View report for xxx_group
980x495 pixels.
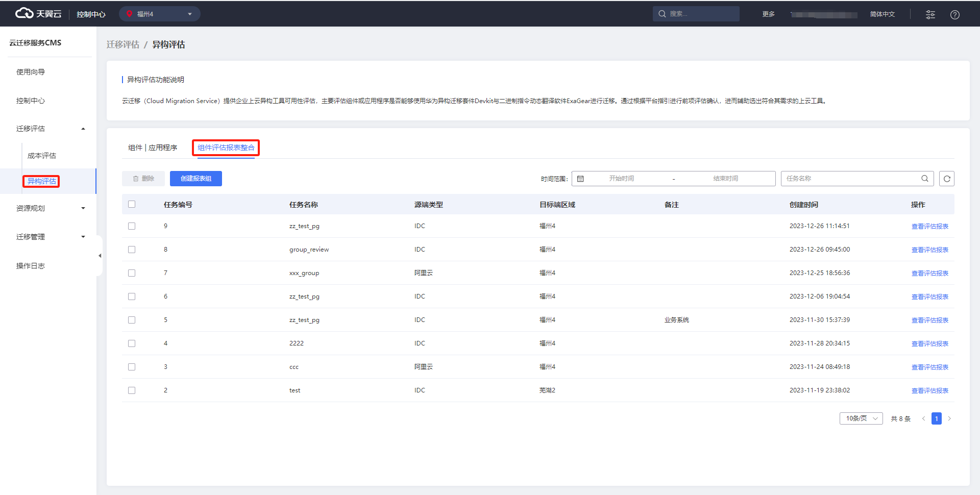930,274
